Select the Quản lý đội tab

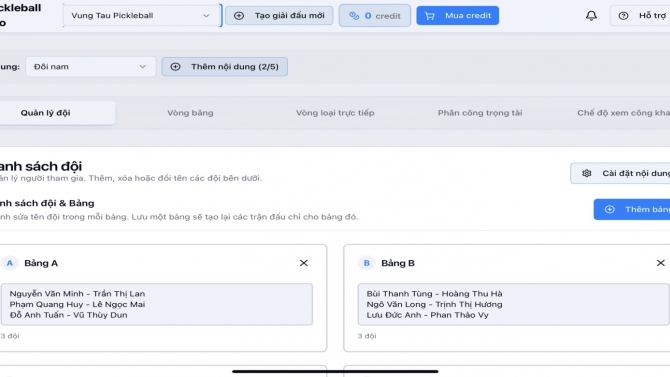click(57, 113)
